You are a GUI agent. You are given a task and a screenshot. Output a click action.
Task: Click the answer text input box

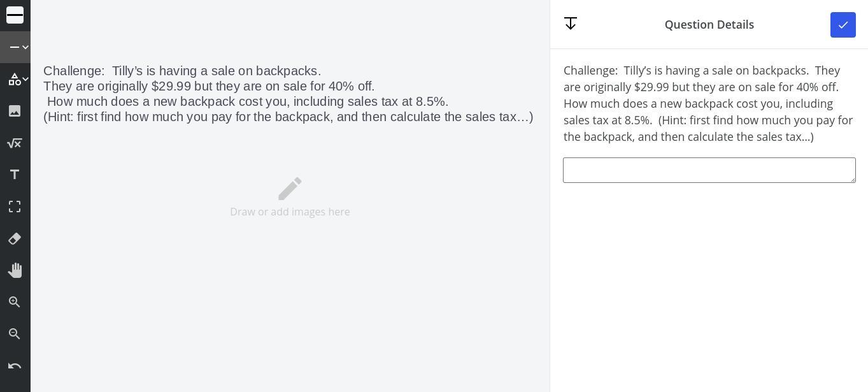point(709,170)
